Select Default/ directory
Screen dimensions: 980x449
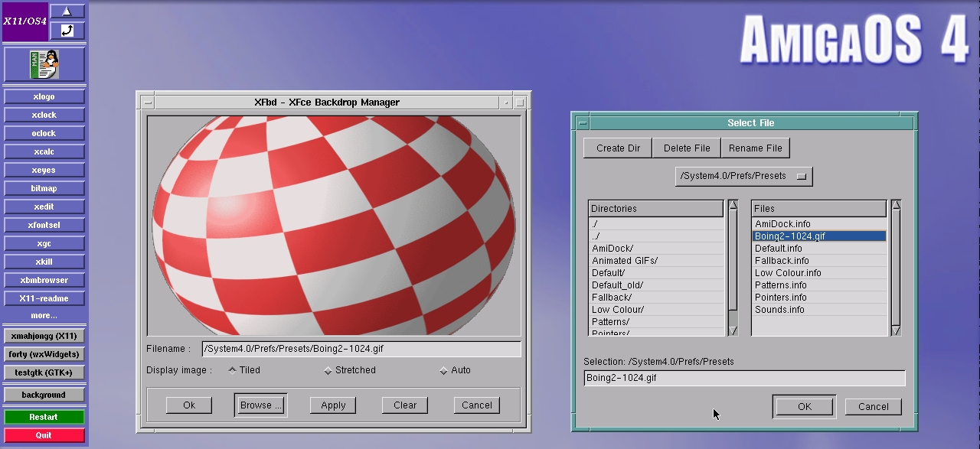tap(656, 273)
